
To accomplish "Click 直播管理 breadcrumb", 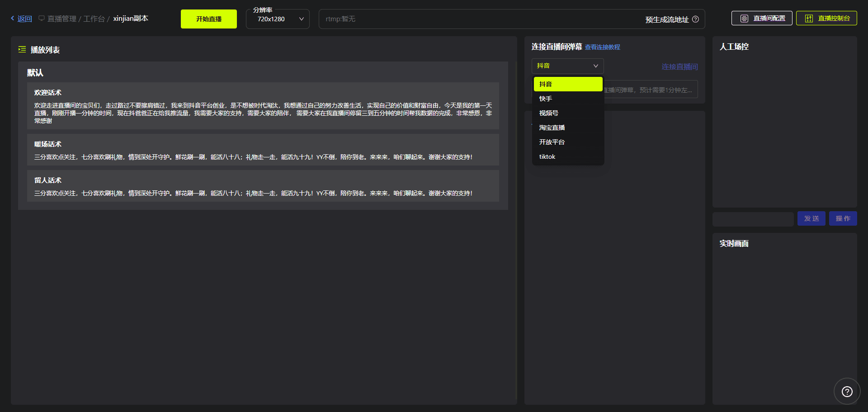I will pos(62,19).
